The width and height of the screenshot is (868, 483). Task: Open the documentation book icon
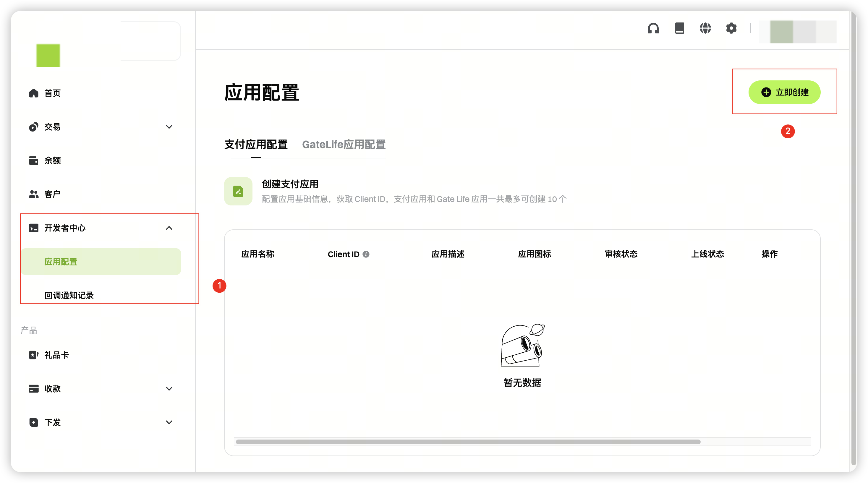679,28
